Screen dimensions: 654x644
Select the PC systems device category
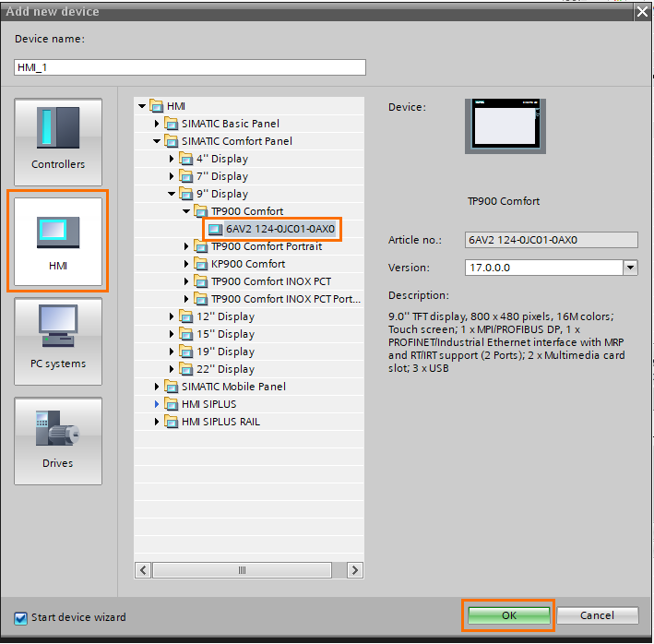[x=58, y=341]
